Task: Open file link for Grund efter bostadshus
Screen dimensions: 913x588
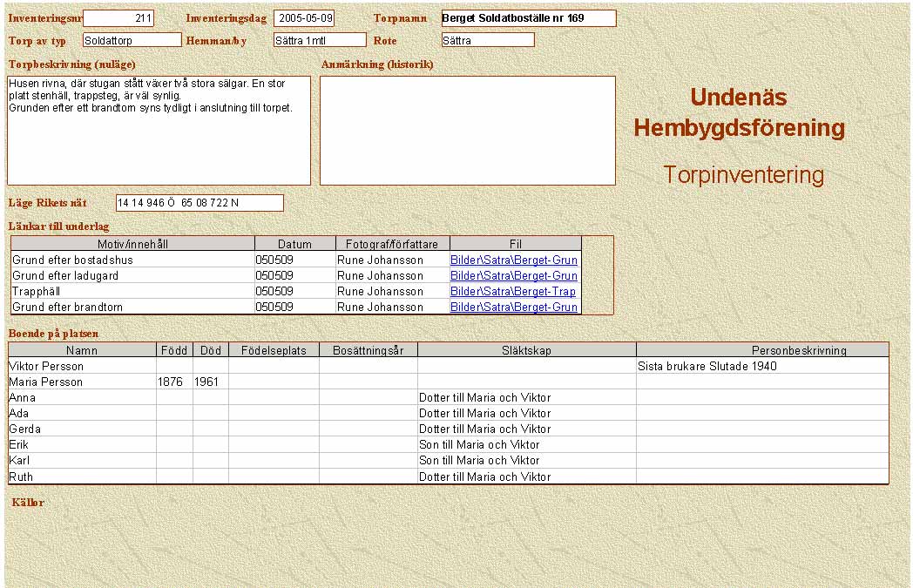Action: [514, 260]
